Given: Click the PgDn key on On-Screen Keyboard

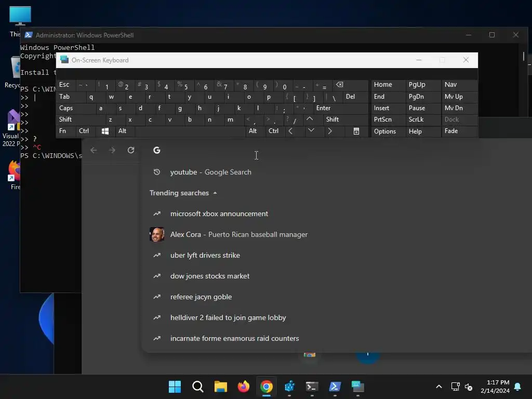Looking at the screenshot, I should coord(423,97).
